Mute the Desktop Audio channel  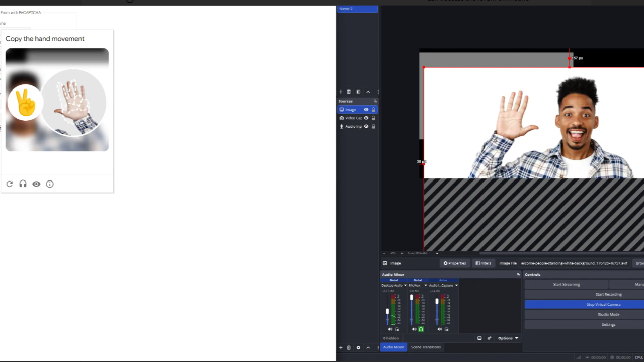[x=390, y=329]
